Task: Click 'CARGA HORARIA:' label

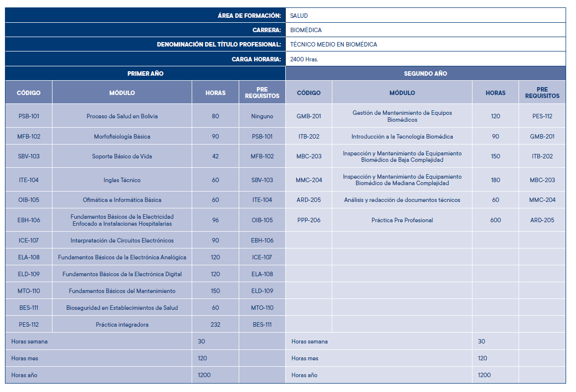Action: point(256,59)
